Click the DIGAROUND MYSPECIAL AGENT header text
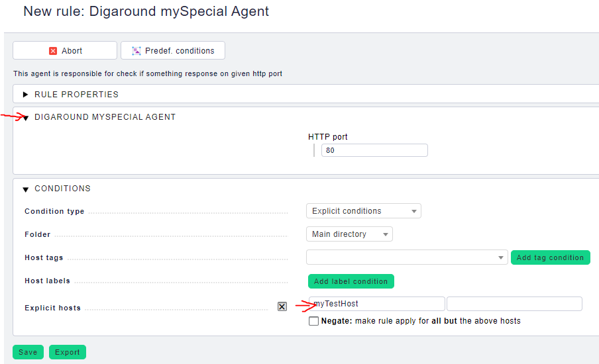The width and height of the screenshot is (599, 364). click(x=105, y=117)
